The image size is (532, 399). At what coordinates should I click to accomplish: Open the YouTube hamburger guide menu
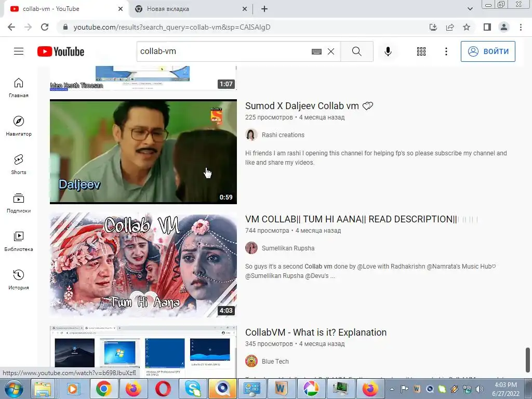[19, 51]
